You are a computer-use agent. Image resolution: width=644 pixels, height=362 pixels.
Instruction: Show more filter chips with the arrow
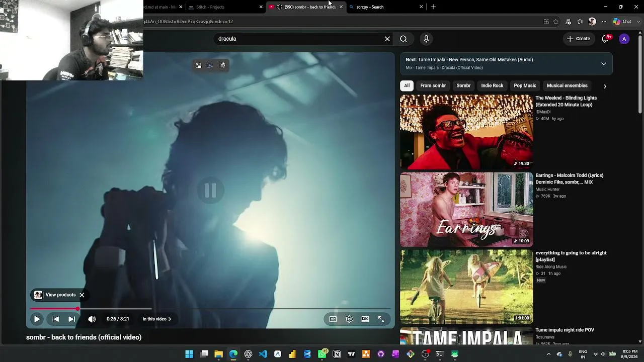pyautogui.click(x=605, y=86)
